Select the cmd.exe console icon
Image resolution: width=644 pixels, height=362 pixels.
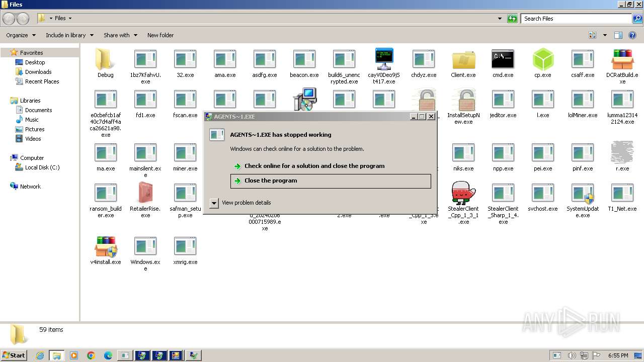point(503,59)
